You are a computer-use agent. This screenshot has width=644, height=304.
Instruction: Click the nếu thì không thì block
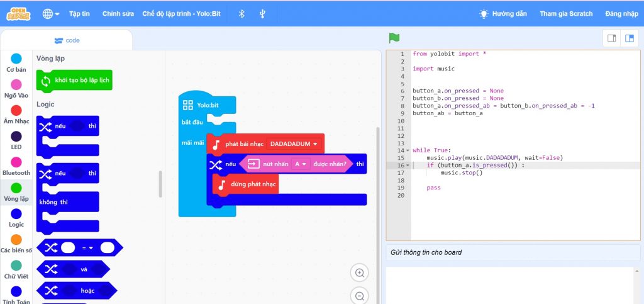click(x=68, y=198)
